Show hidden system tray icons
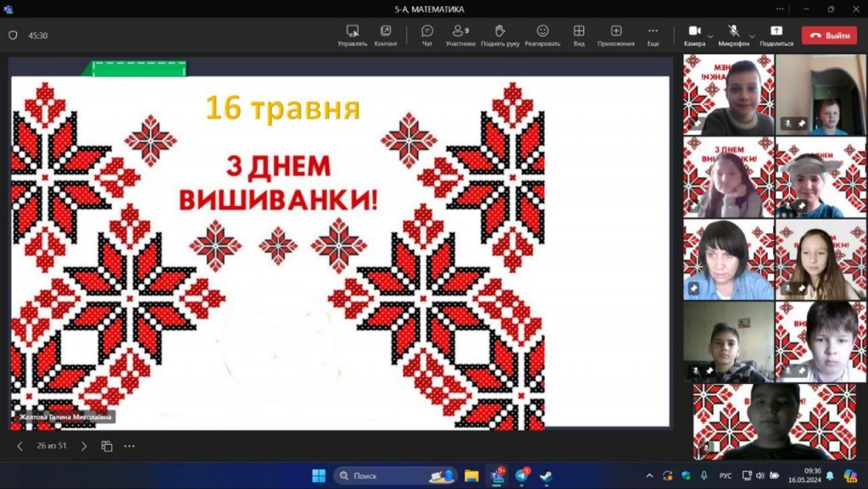Screen dimensions: 868x489 (649, 475)
